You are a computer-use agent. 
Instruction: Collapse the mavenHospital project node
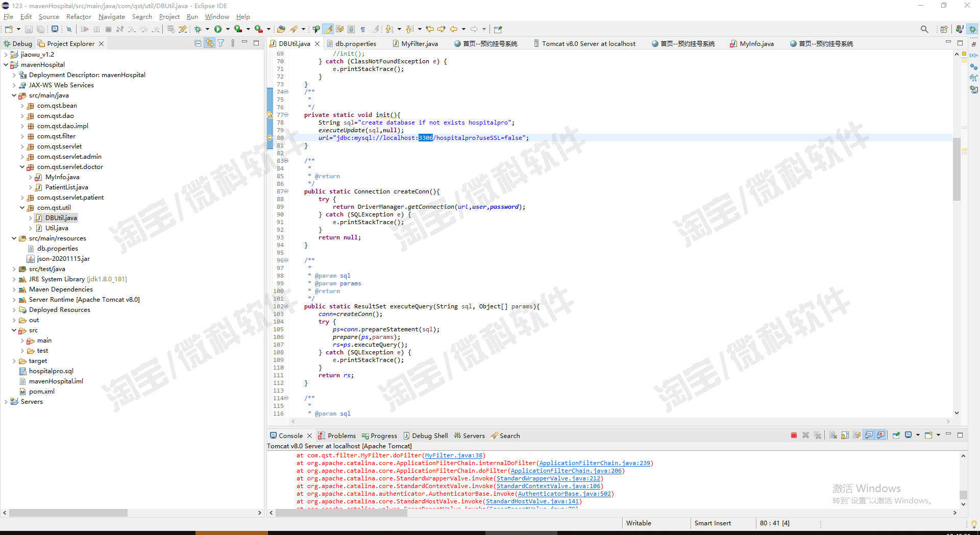pos(6,65)
